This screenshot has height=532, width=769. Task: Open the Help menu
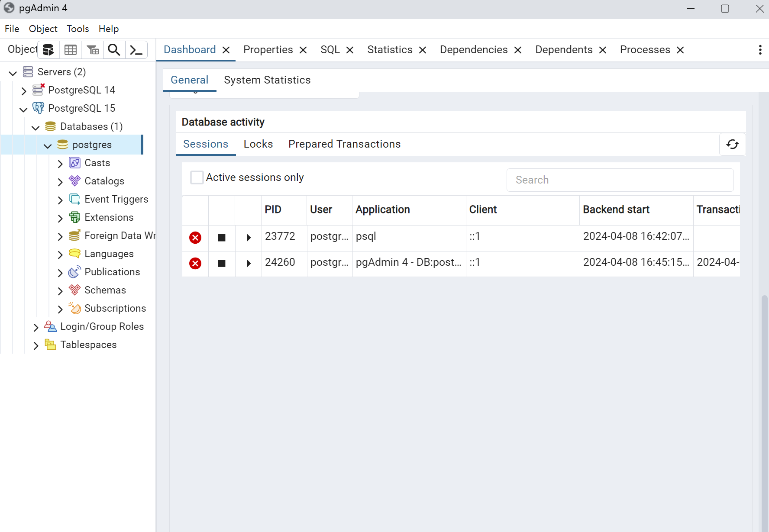109,29
